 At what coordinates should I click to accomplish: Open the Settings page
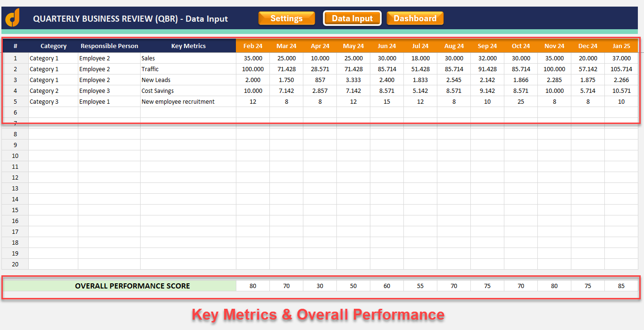[x=286, y=18]
